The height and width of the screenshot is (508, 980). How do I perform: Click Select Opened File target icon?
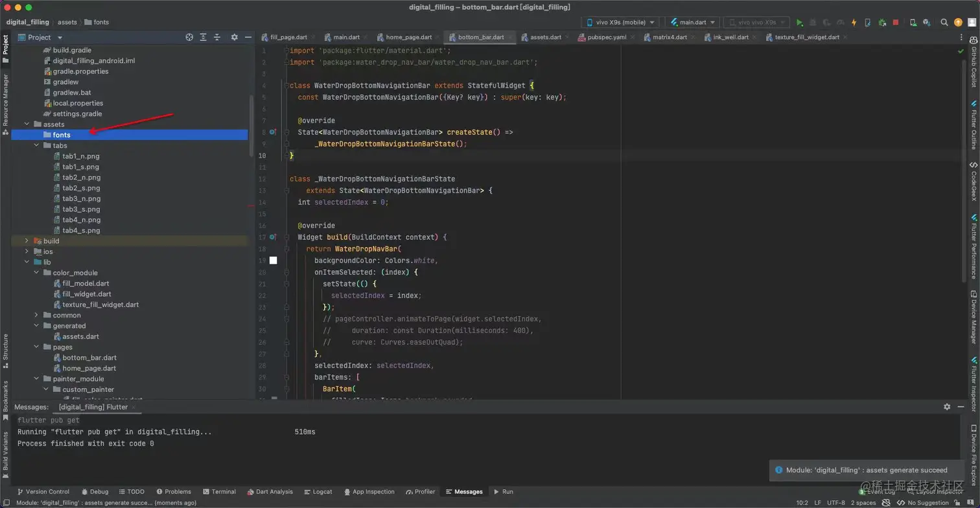[189, 38]
